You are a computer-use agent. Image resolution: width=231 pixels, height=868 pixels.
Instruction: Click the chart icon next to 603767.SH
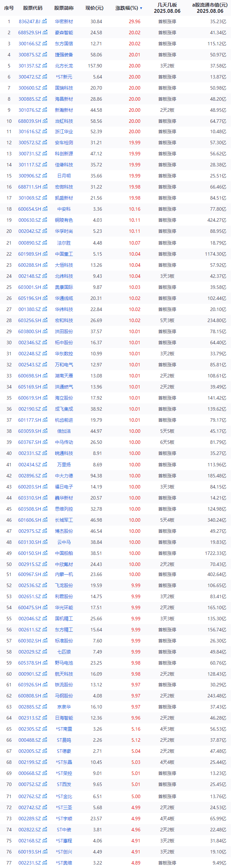point(45,442)
